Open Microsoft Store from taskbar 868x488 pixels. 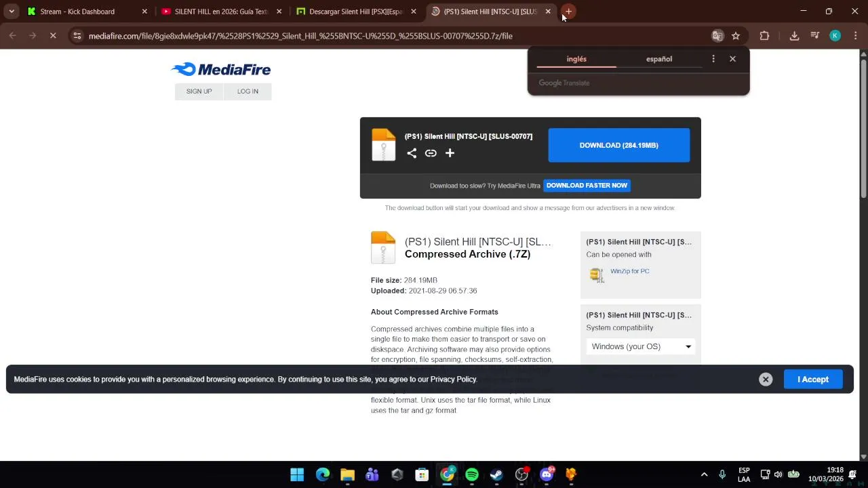tap(422, 474)
